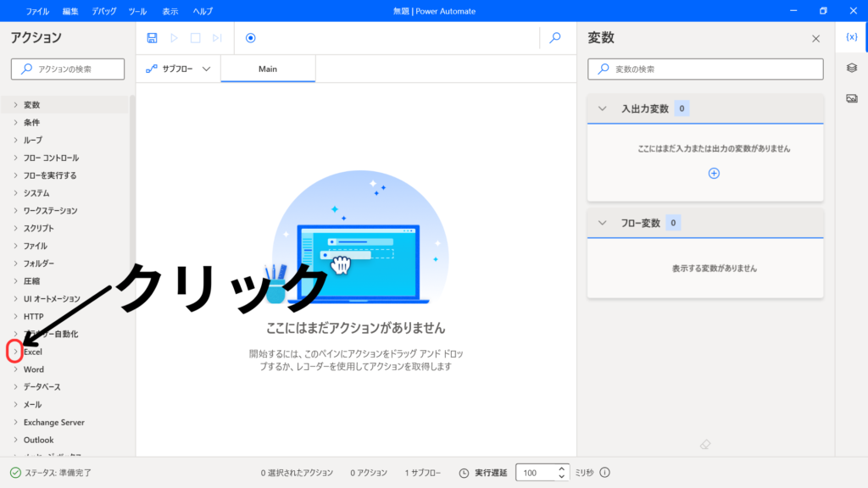Save the flow with the save icon
Screen dimensions: 868x488
coord(152,37)
